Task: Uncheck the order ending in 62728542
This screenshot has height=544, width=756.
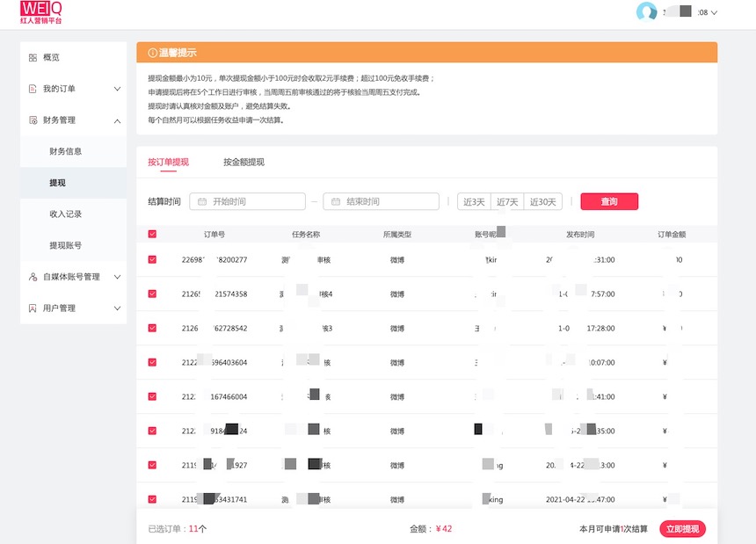Action: pyautogui.click(x=152, y=328)
